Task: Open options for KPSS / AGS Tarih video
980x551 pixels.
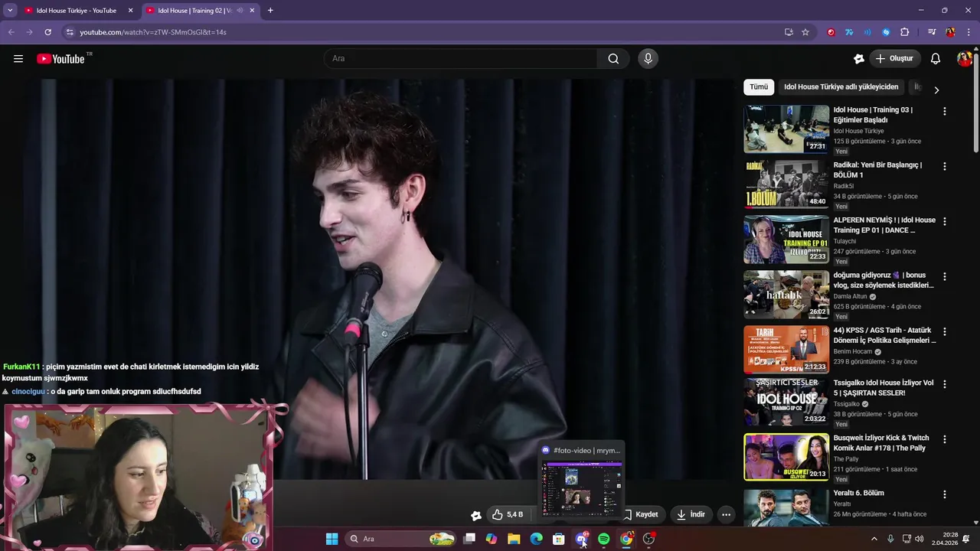Action: click(944, 331)
